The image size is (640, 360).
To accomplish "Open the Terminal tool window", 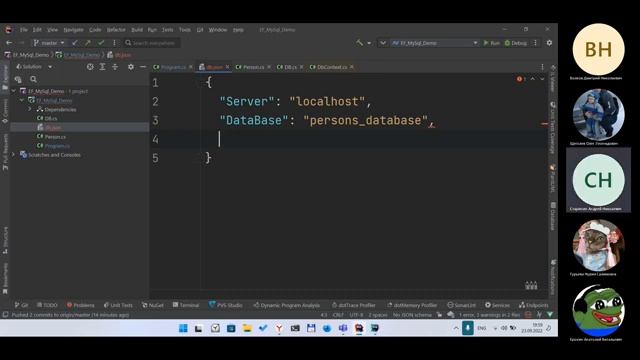I will 186,305.
